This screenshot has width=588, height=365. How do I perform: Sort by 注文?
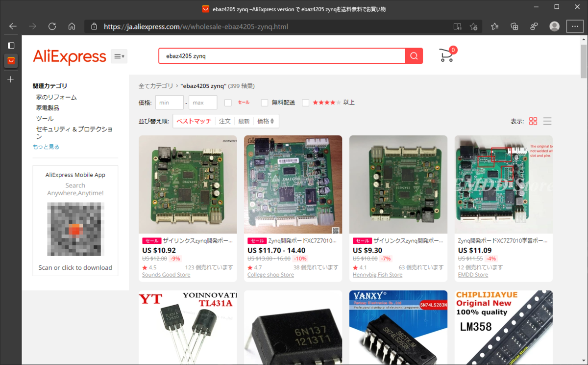[x=225, y=121]
